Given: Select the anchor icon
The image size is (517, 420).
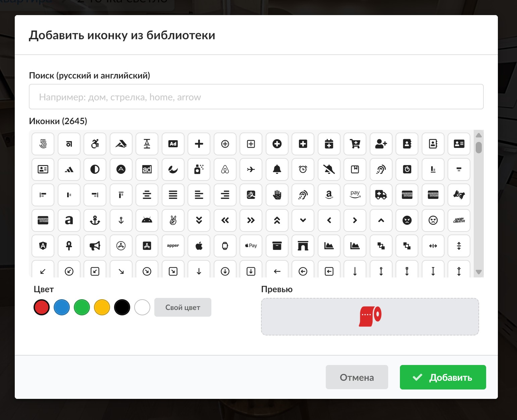Looking at the screenshot, I should [x=95, y=220].
